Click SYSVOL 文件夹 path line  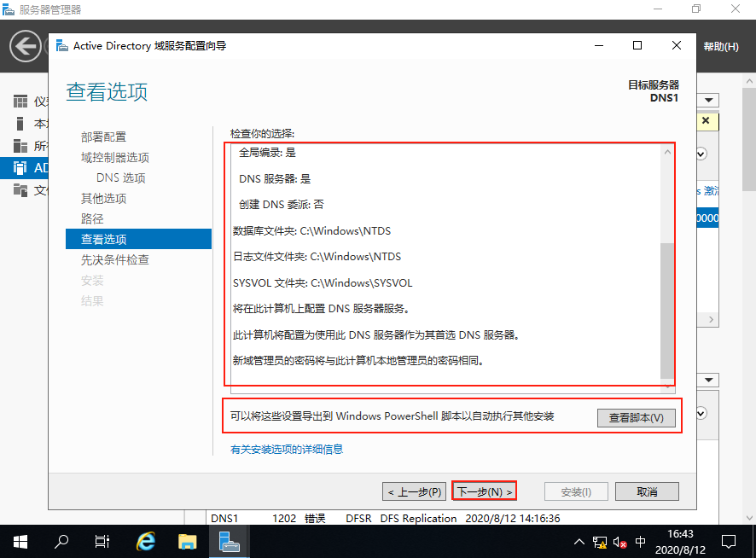click(x=323, y=283)
